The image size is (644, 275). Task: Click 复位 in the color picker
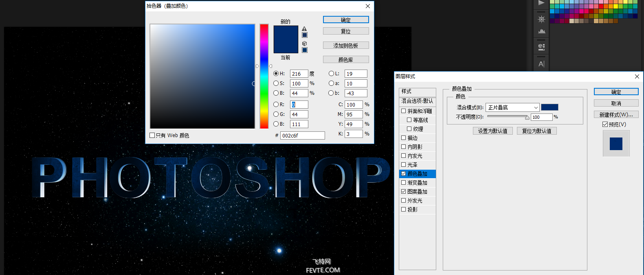pyautogui.click(x=346, y=31)
